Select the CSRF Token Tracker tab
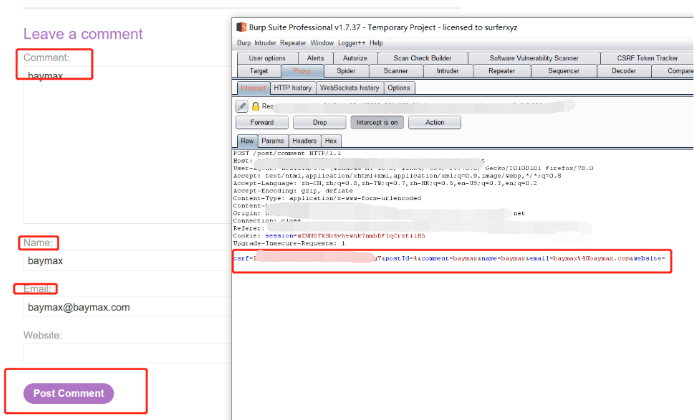Viewport: 696px width, 420px height. coord(647,58)
